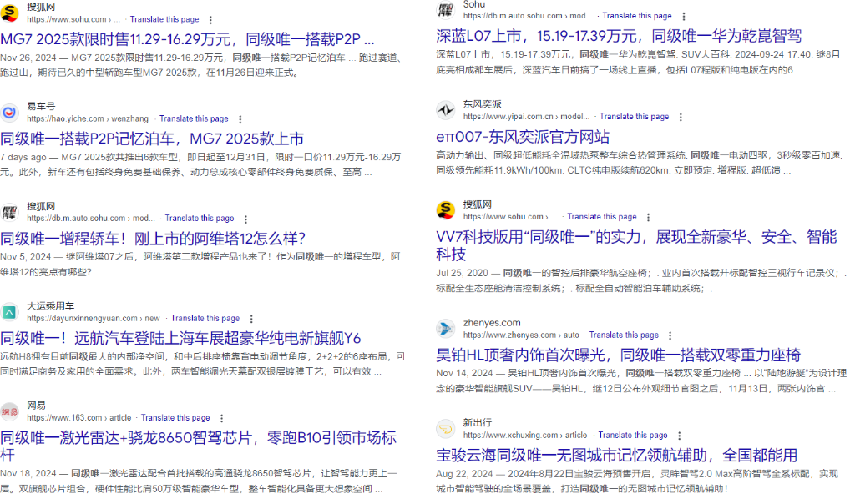
Task: Click Translate this page for the yipai.com.cn result
Action: [635, 117]
